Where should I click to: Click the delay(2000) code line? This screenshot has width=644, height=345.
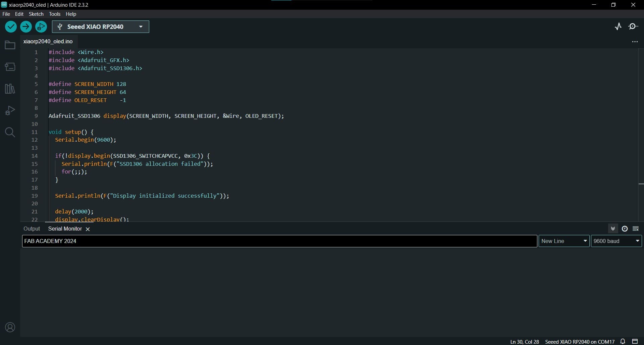[x=74, y=211]
